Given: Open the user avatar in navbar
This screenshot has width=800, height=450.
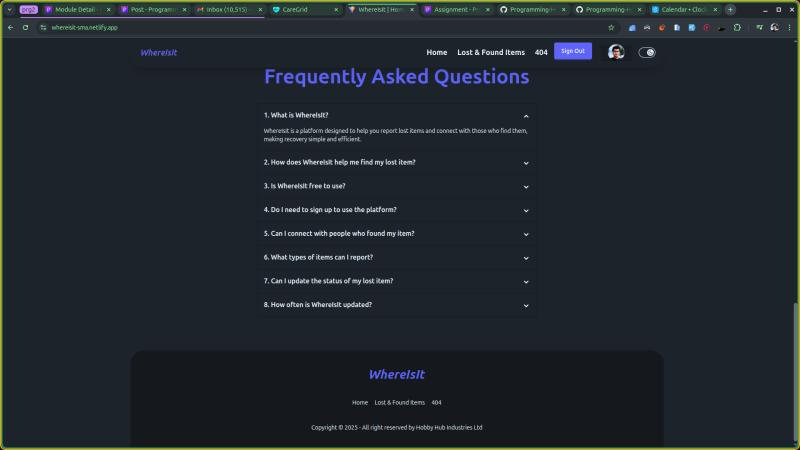Looking at the screenshot, I should (x=616, y=52).
